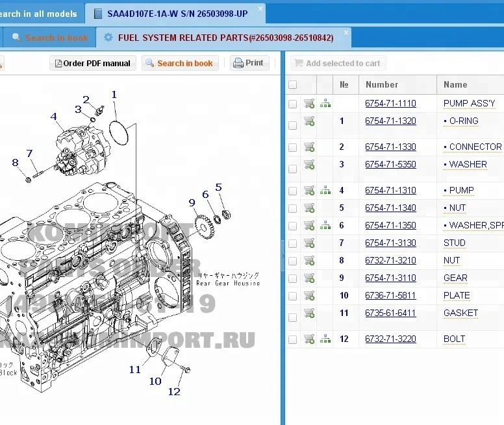Tick checkbox for CONNECTOR row
The image size is (504, 425).
(292, 147)
